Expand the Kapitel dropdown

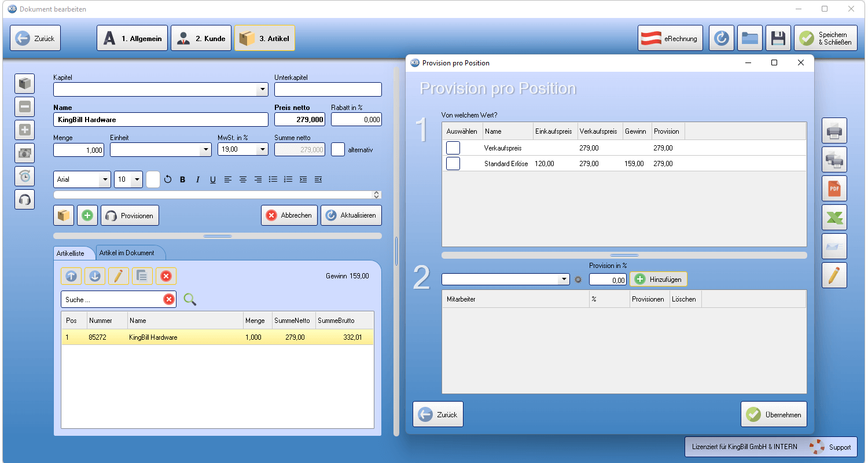point(263,90)
